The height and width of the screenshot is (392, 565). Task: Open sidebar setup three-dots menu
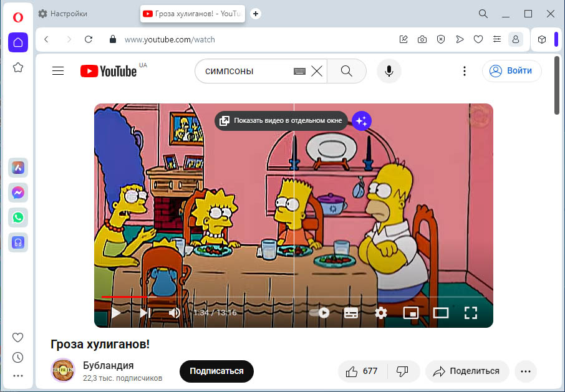tap(18, 376)
